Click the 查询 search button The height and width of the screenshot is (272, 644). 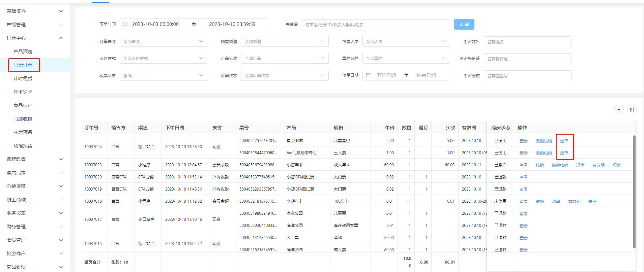(x=464, y=25)
